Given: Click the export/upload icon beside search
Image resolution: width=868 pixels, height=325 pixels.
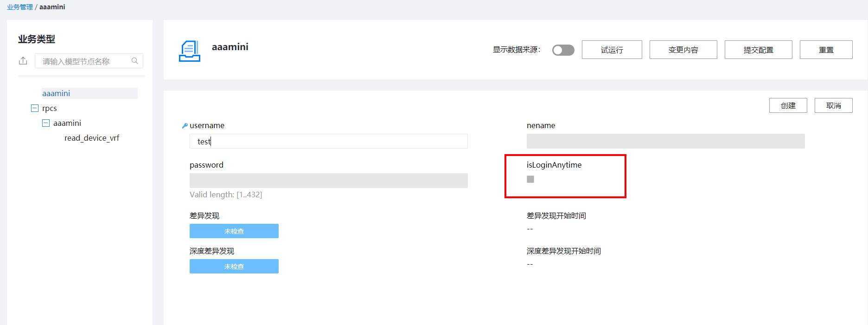Looking at the screenshot, I should tap(23, 61).
